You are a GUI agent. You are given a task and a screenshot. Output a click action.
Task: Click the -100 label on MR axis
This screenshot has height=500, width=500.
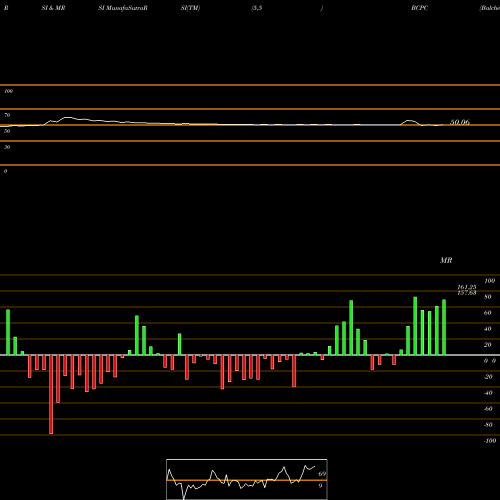(490, 441)
